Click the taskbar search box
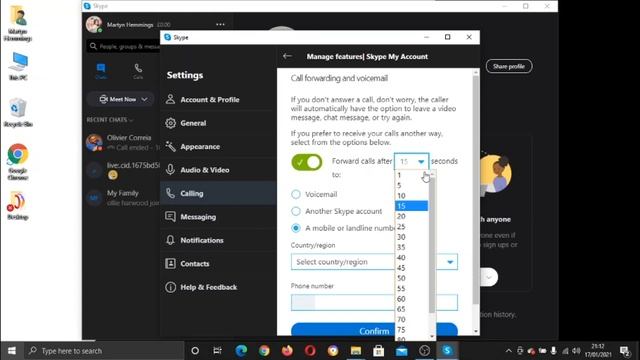The image size is (640, 360). click(104, 351)
